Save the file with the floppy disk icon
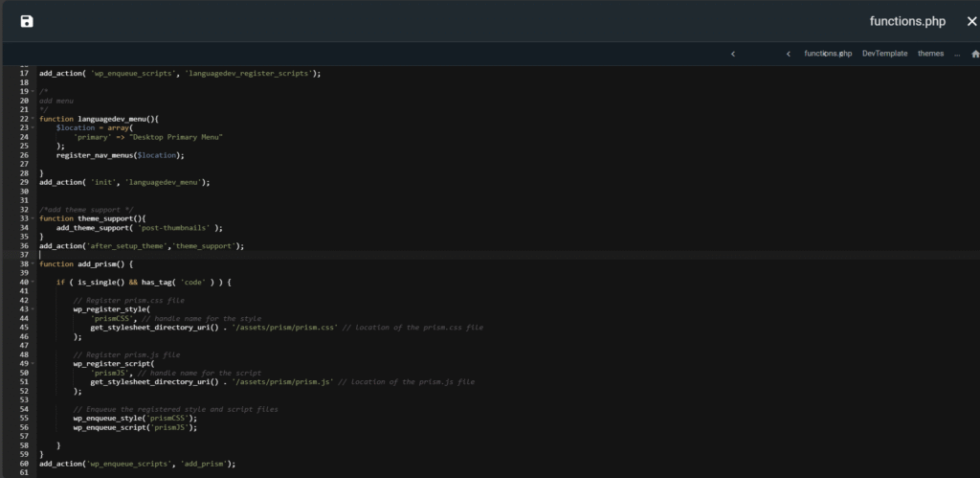This screenshot has width=980, height=478. click(27, 21)
